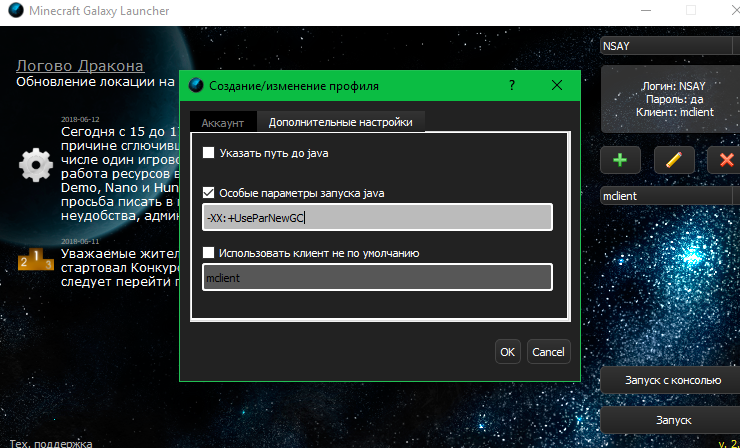740x448 pixels.
Task: Click the java parameters field with -XX:+UseParNewGC
Action: pos(378,217)
